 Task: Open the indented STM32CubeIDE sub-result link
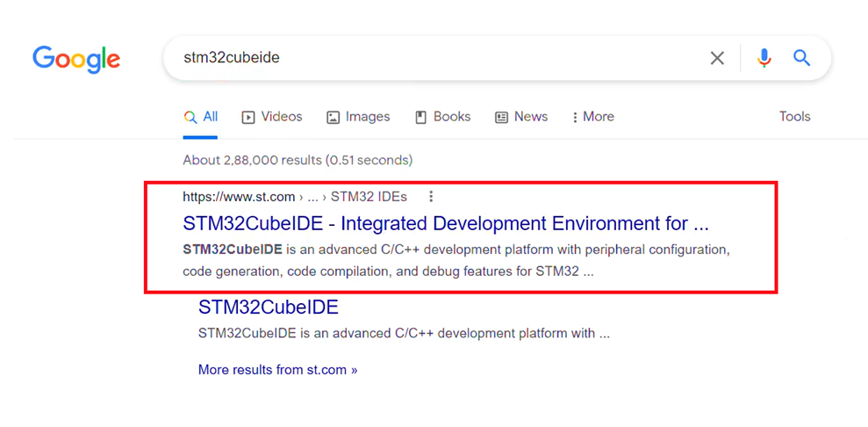click(268, 307)
